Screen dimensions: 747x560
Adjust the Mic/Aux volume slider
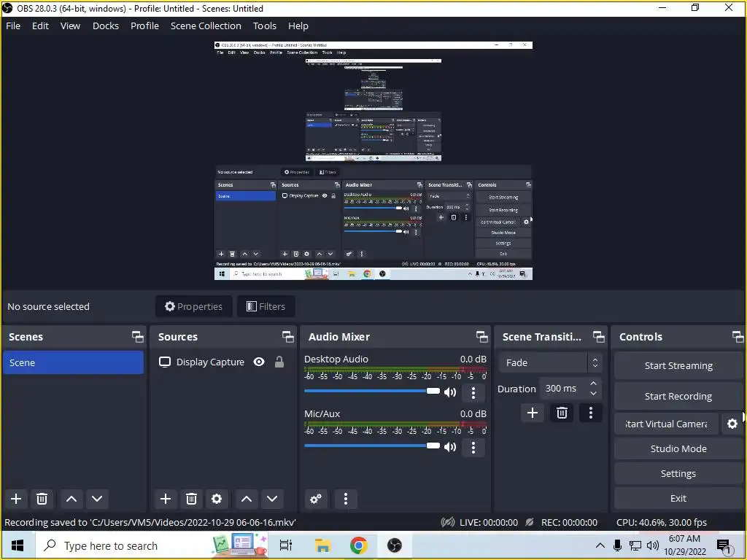point(371,446)
